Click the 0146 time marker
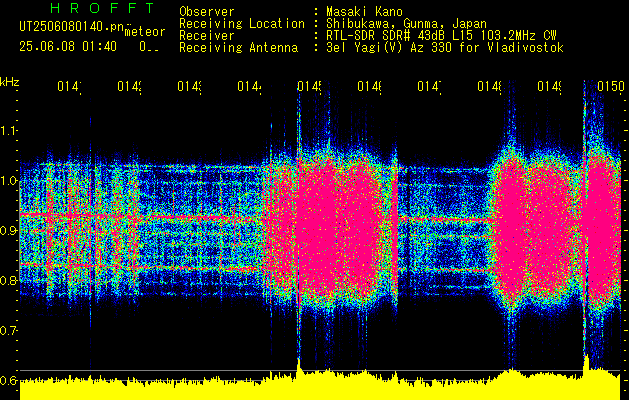 tap(370, 86)
